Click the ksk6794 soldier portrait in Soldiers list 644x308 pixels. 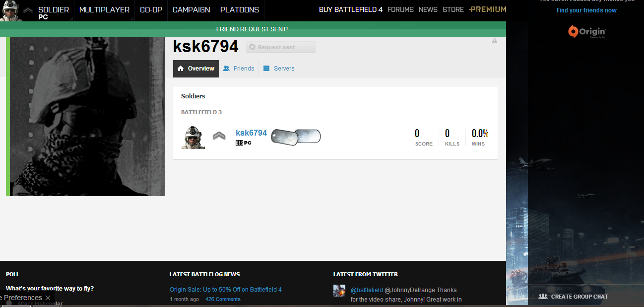(193, 137)
